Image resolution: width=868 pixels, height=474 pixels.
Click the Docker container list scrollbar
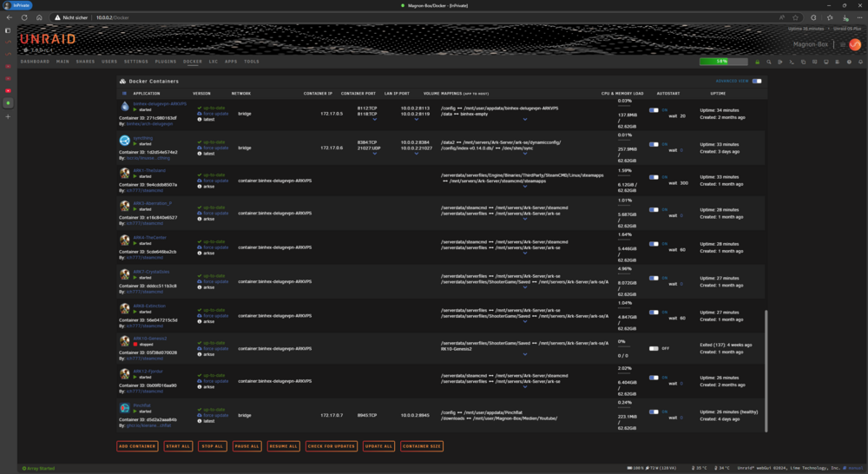click(x=766, y=371)
